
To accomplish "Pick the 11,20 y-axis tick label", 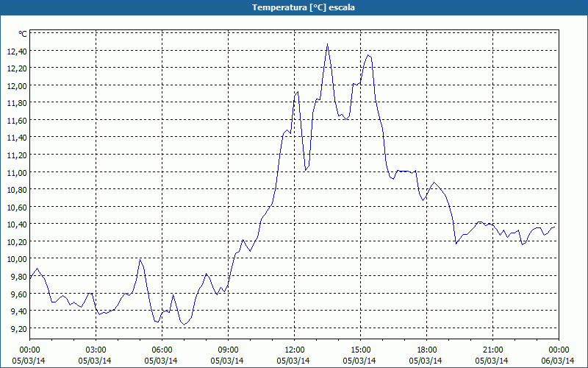I will tap(17, 155).
